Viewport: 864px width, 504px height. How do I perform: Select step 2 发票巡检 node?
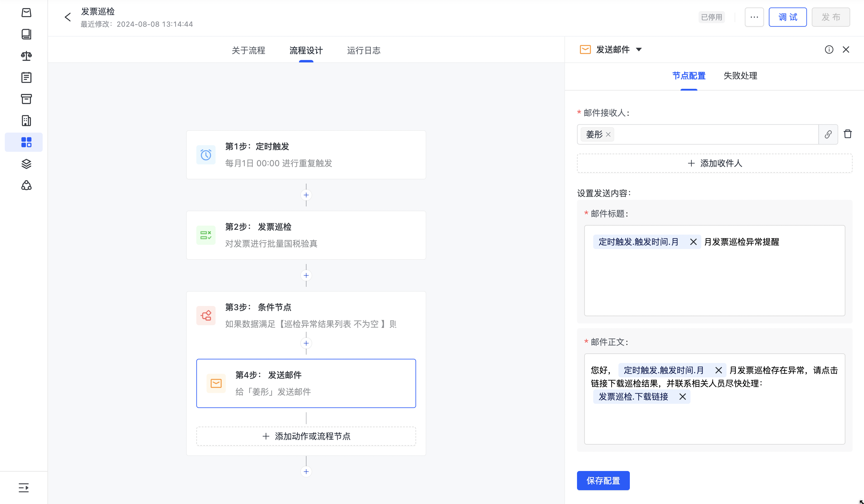click(306, 235)
